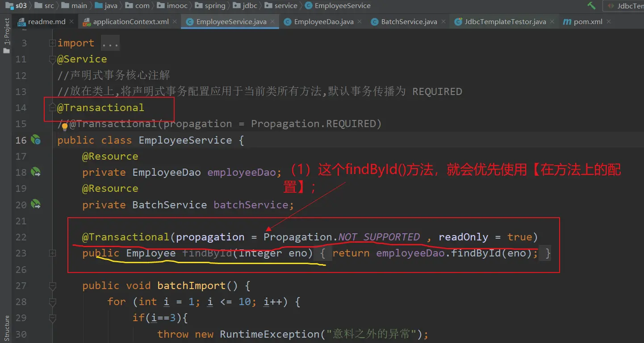Click the class name EmployeeService on line 16
Viewport: 644px width, 343px height.
click(185, 140)
